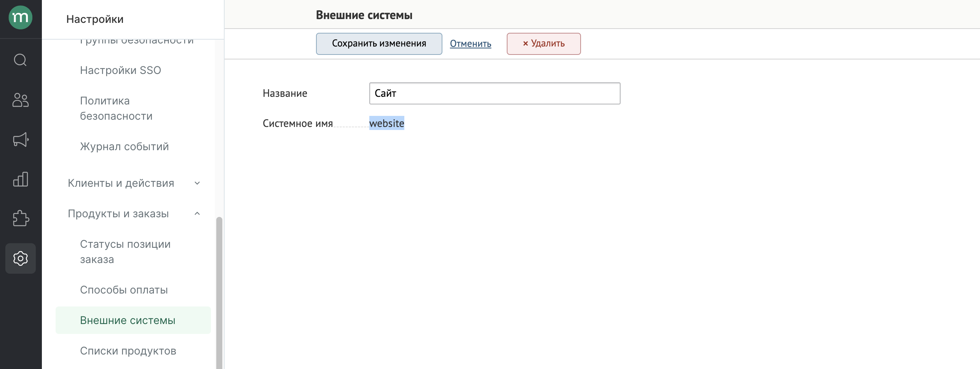Open the integrations puzzle icon
Image resolution: width=980 pixels, height=369 pixels.
21,218
